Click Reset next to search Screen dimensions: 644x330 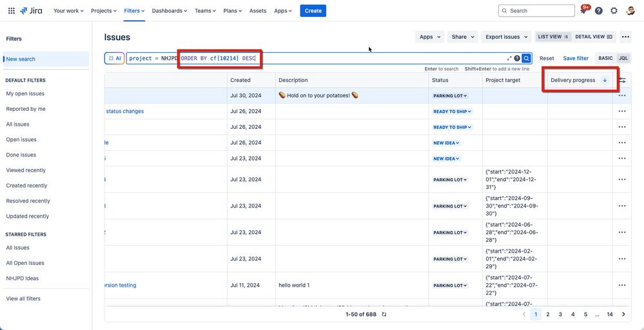point(547,58)
